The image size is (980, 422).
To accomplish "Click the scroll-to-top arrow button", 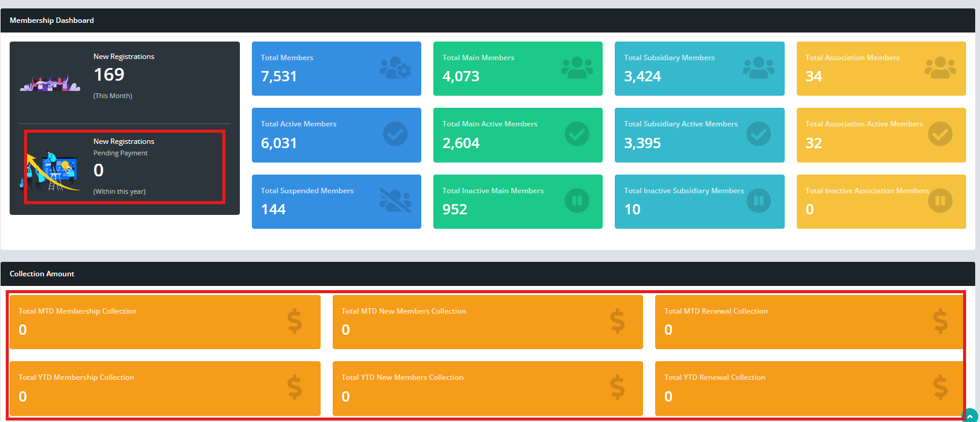I will [970, 416].
